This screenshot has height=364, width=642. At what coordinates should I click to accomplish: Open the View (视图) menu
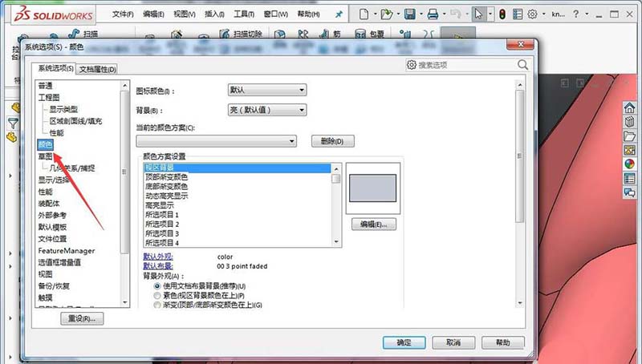pos(185,14)
